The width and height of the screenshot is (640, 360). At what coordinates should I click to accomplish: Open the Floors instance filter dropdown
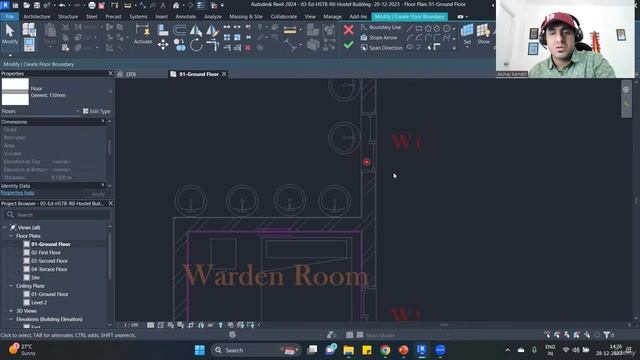[78, 111]
